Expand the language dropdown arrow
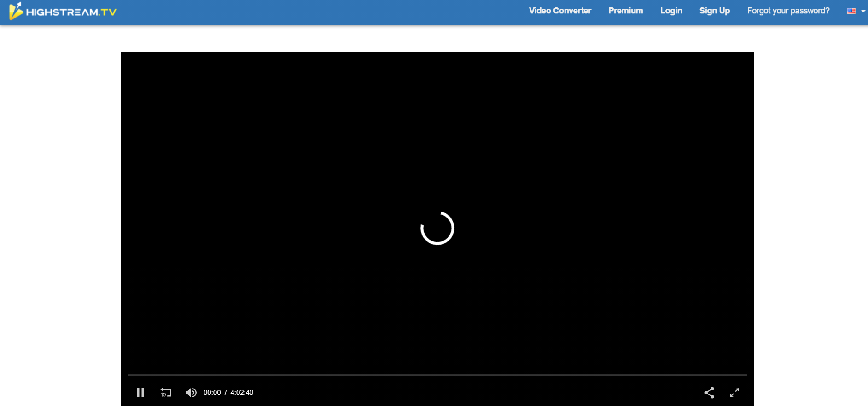 pos(863,12)
